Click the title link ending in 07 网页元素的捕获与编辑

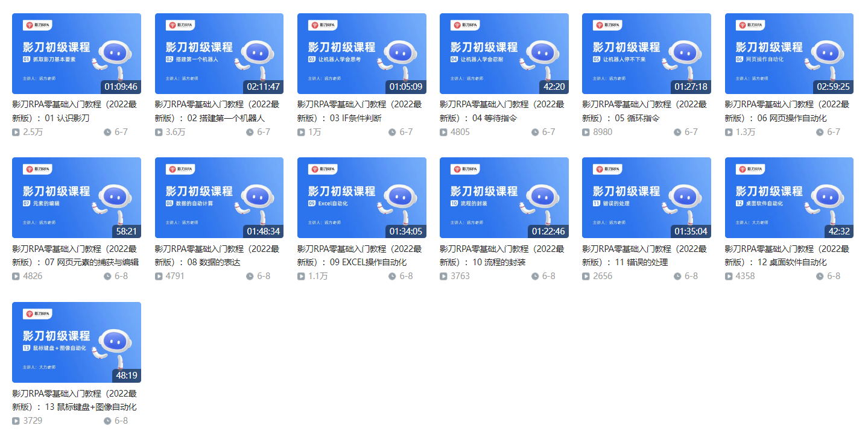(75, 255)
